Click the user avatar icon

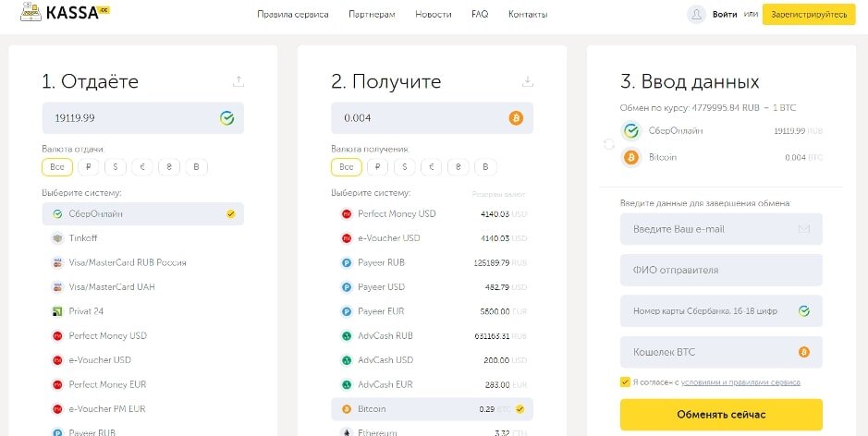[x=696, y=15]
